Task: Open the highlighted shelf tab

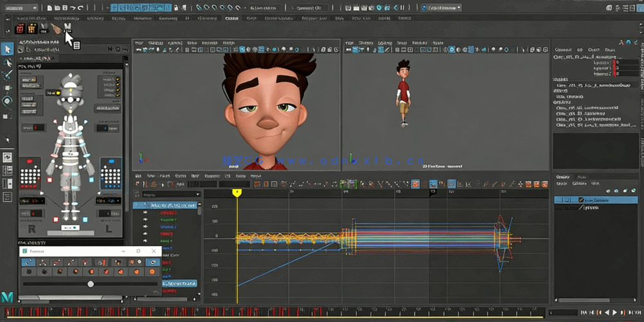Action: coord(231,19)
